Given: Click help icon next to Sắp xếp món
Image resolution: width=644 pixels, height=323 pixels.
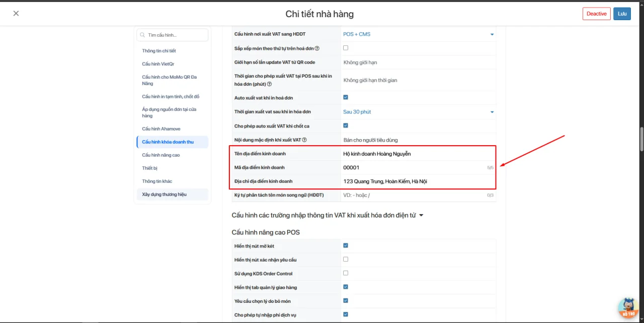Looking at the screenshot, I should coord(317,48).
